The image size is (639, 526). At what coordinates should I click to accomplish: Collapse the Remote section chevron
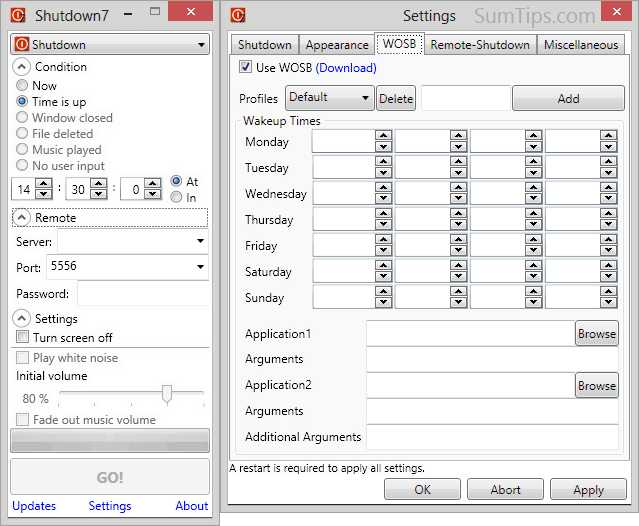(x=21, y=217)
